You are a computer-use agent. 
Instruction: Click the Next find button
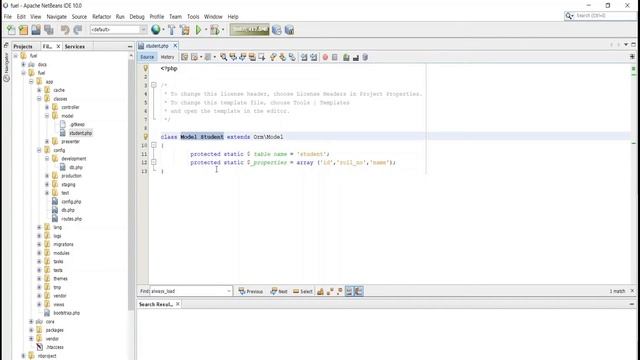[279, 291]
